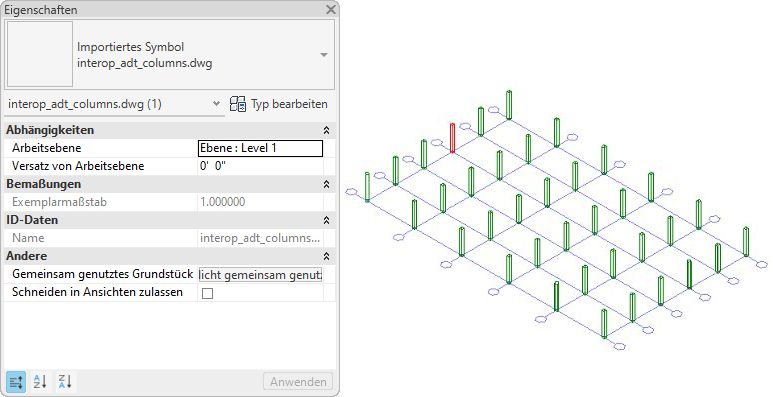
Task: Sort properties in reverse Z to A
Action: [x=65, y=382]
